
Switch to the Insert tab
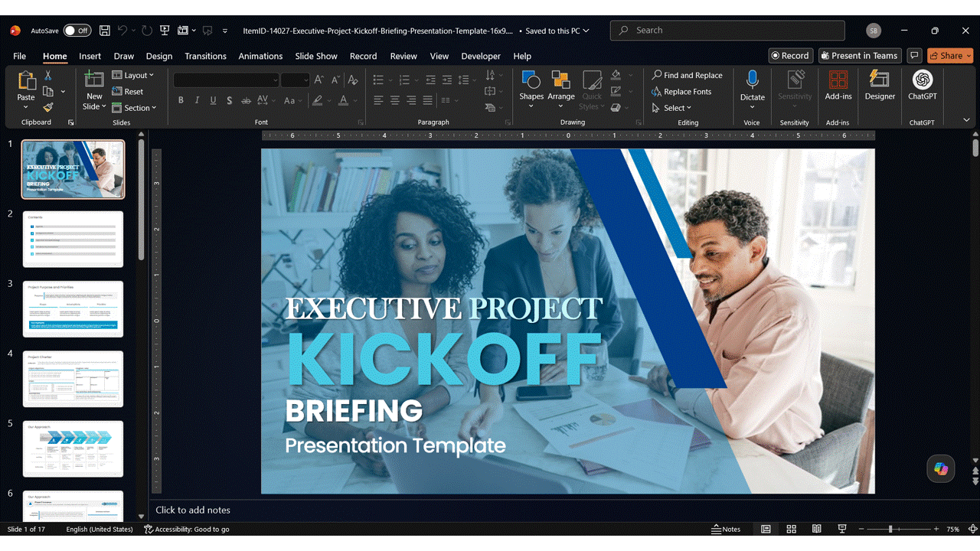(90, 56)
